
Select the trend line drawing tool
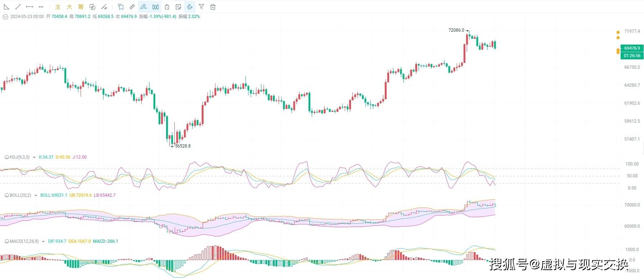pos(18,7)
